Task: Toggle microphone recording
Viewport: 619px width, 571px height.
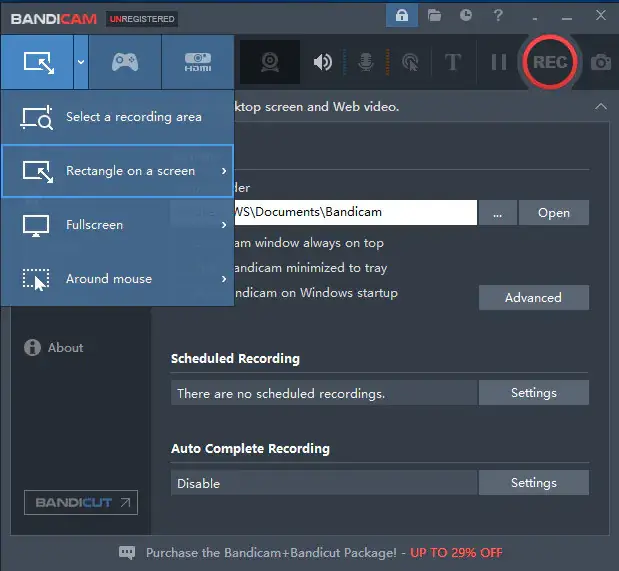Action: pyautogui.click(x=366, y=62)
